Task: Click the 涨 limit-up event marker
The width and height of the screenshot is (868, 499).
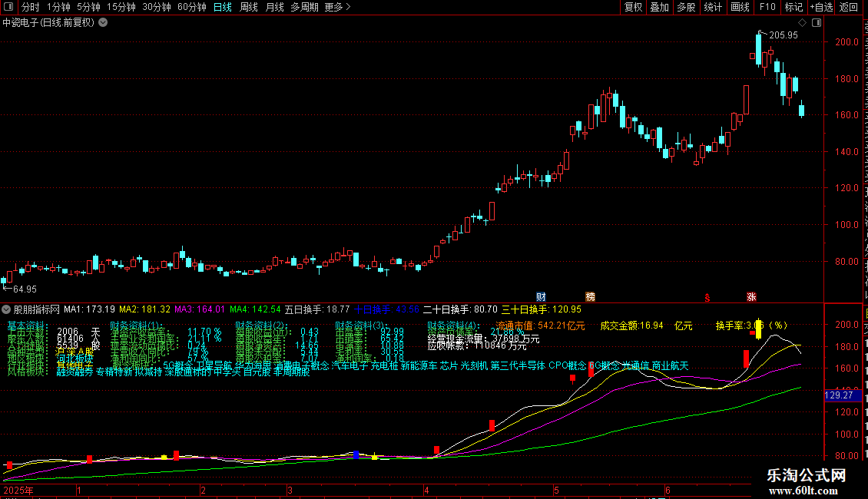Action: 751,297
